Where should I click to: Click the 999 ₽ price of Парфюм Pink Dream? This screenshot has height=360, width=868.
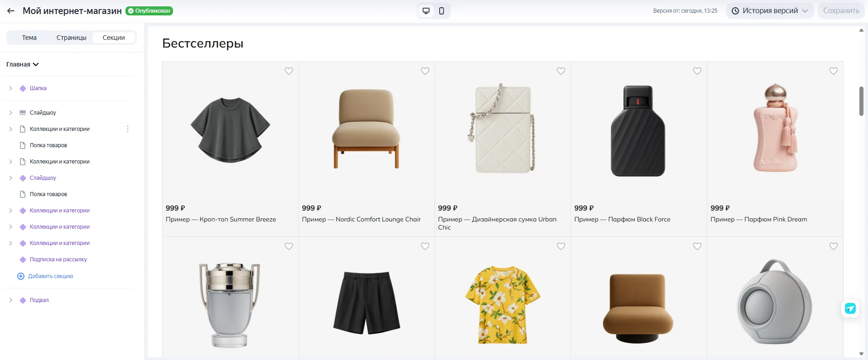click(720, 208)
